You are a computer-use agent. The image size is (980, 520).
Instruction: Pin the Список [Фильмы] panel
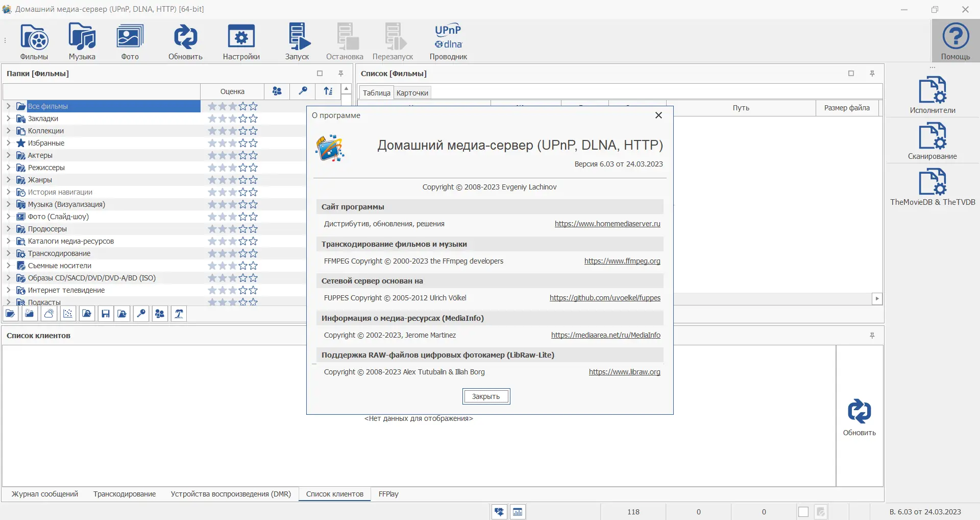pyautogui.click(x=872, y=74)
